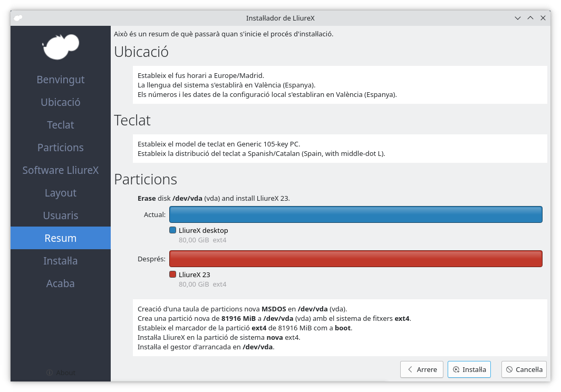Switch to the Particions sidebar step
The image size is (561, 392).
coord(61,148)
